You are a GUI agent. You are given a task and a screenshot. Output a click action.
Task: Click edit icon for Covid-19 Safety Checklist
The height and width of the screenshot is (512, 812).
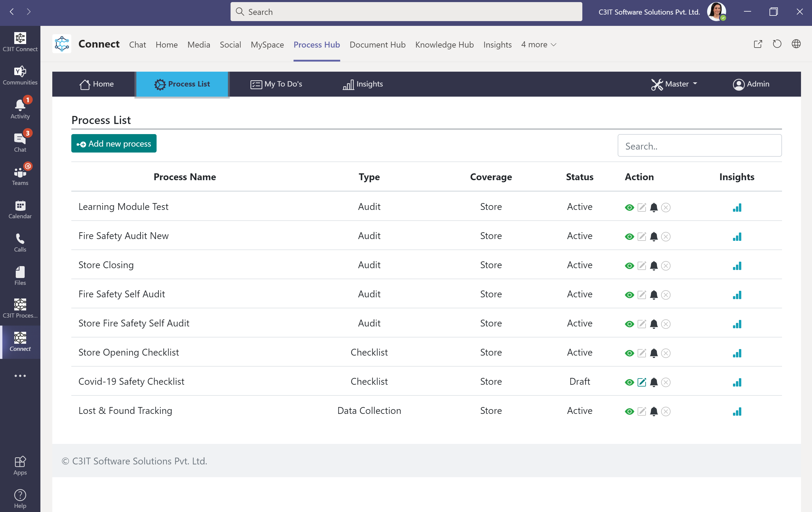[641, 382]
